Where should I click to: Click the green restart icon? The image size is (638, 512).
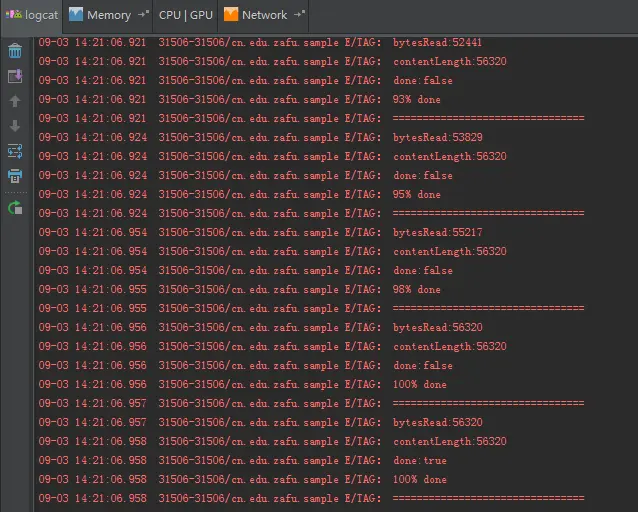[15, 208]
